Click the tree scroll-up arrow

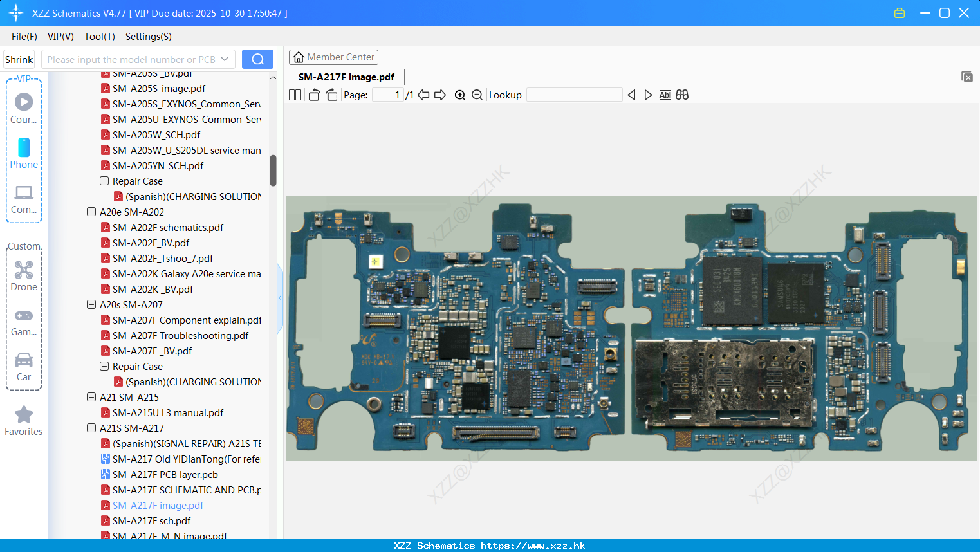[x=273, y=78]
